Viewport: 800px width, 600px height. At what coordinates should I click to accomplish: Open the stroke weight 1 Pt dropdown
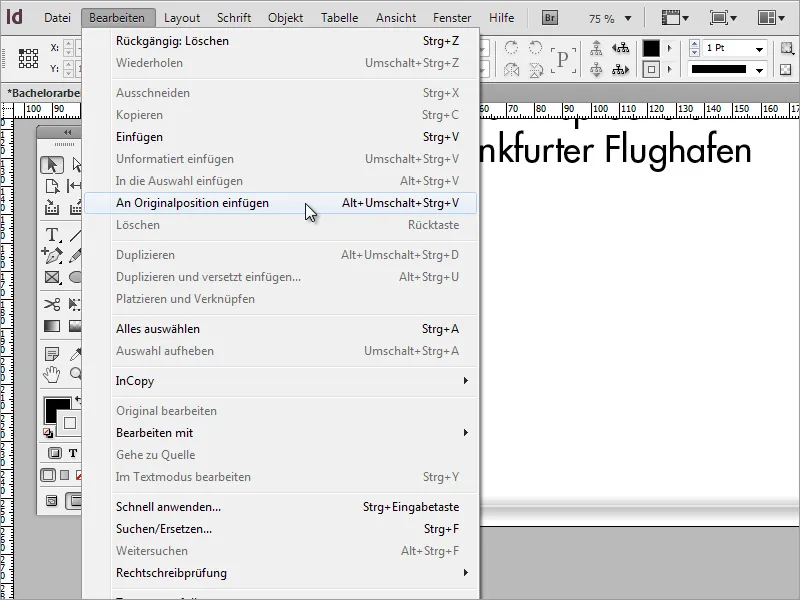pos(759,48)
